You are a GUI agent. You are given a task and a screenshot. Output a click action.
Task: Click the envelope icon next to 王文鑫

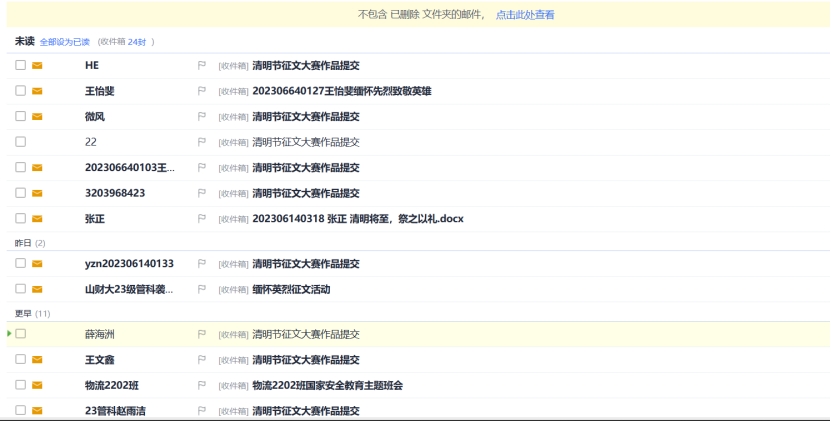[x=37, y=360]
